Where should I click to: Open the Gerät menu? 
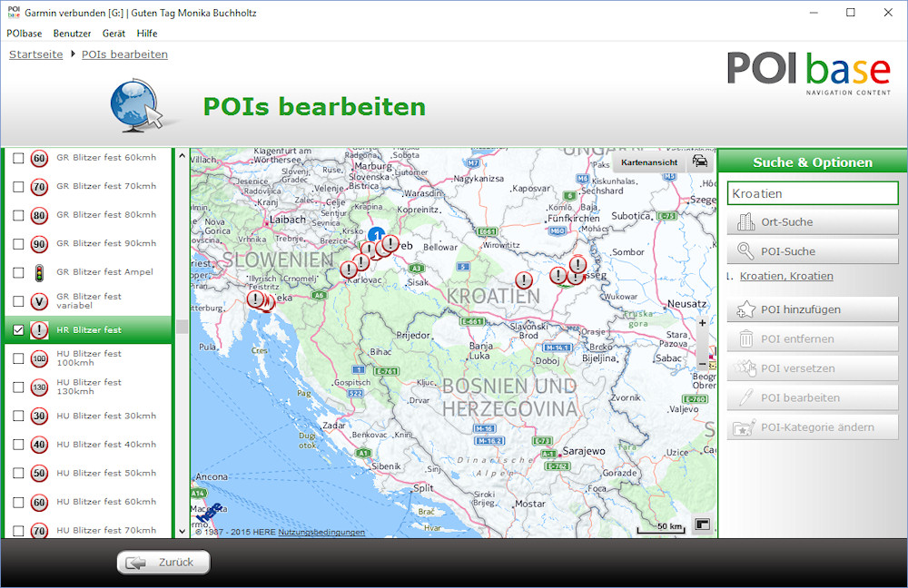(x=113, y=34)
